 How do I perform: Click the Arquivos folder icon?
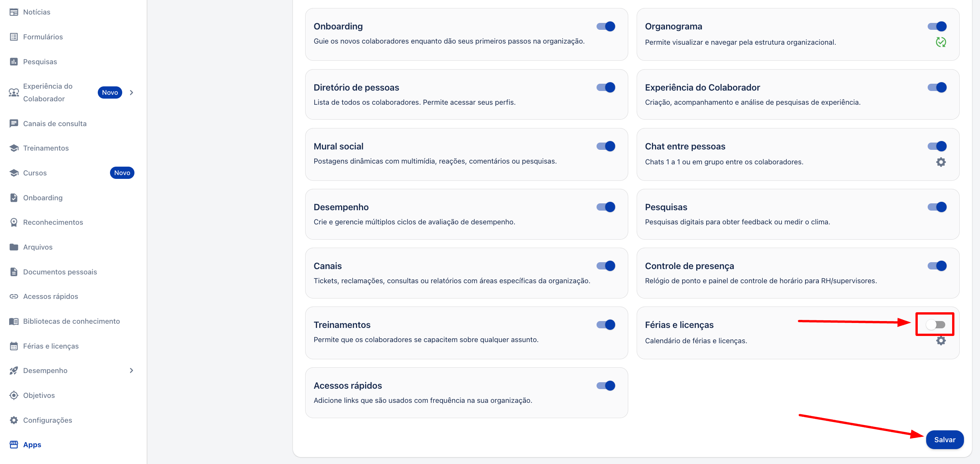tap(14, 247)
